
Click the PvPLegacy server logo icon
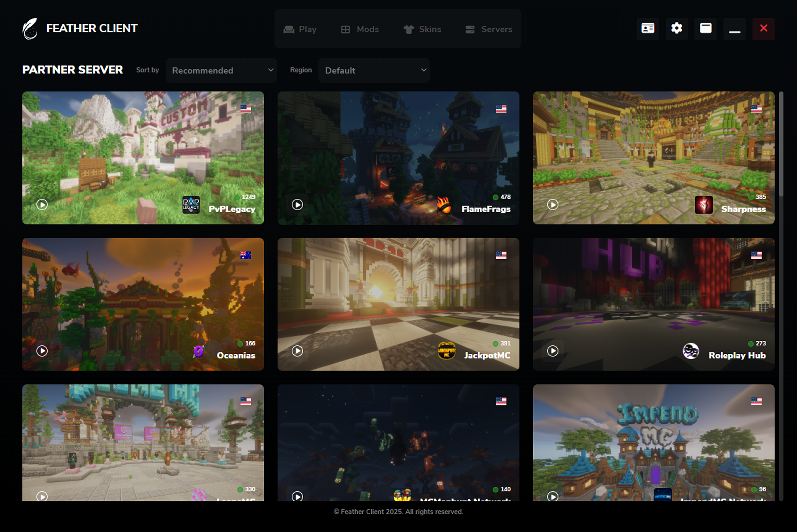click(x=191, y=205)
